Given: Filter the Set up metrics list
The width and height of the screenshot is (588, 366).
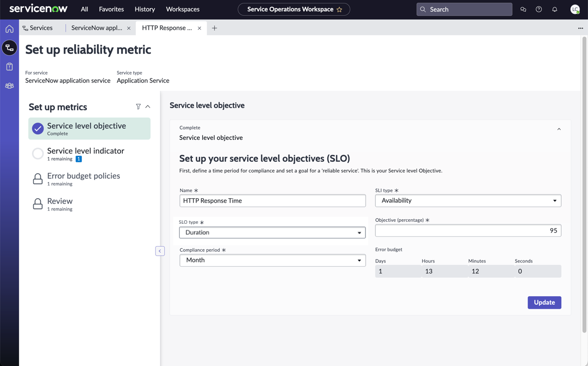Looking at the screenshot, I should [138, 107].
